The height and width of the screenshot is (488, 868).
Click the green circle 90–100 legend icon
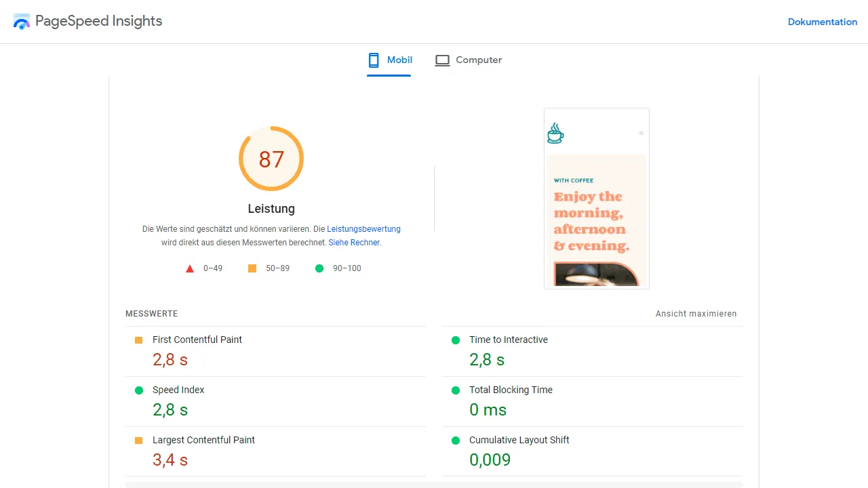(x=319, y=268)
